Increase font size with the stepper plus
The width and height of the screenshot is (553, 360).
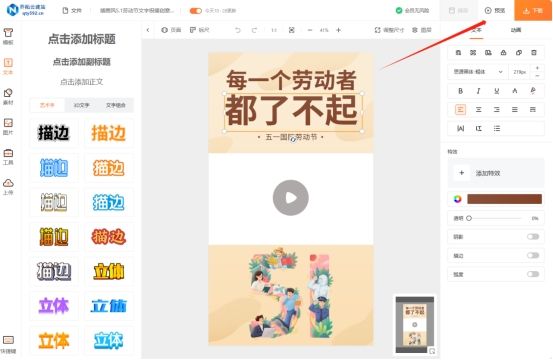point(537,68)
